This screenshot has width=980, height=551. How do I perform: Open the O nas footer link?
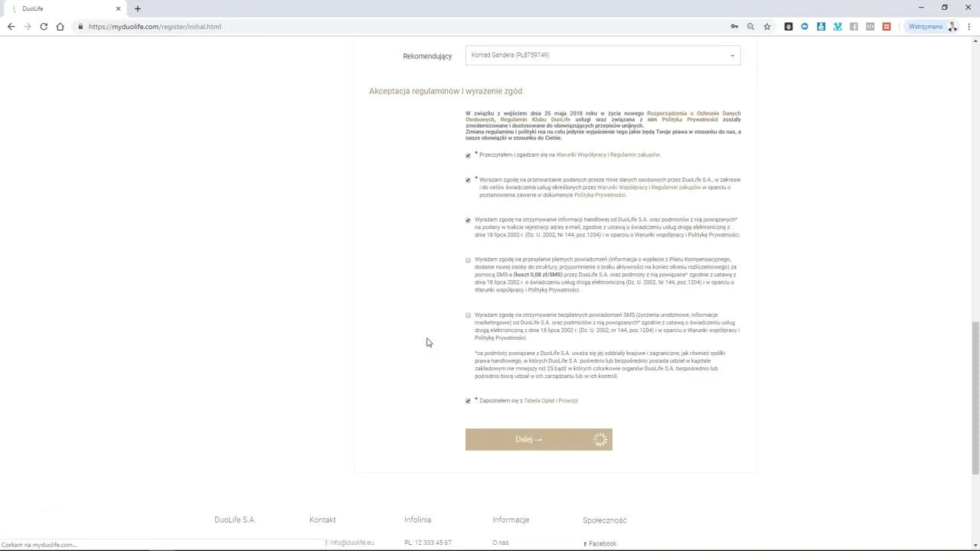click(x=501, y=543)
